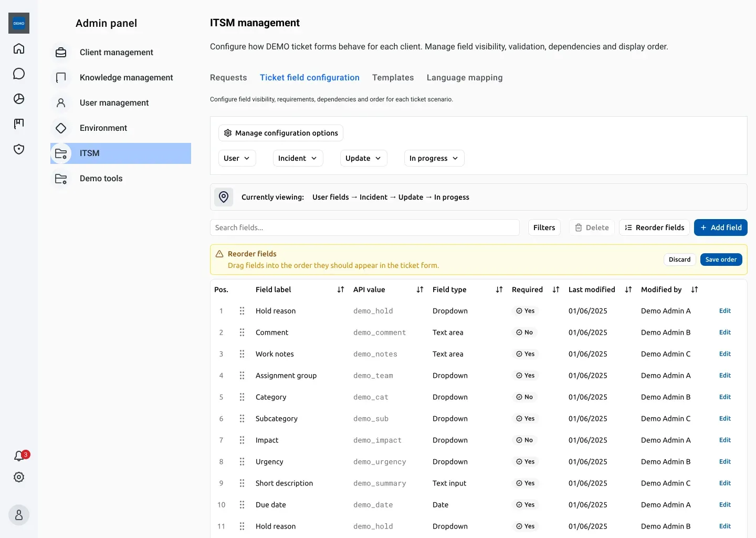Image resolution: width=756 pixels, height=538 pixels.
Task: Open the shield icon in left rail
Action: tap(19, 149)
